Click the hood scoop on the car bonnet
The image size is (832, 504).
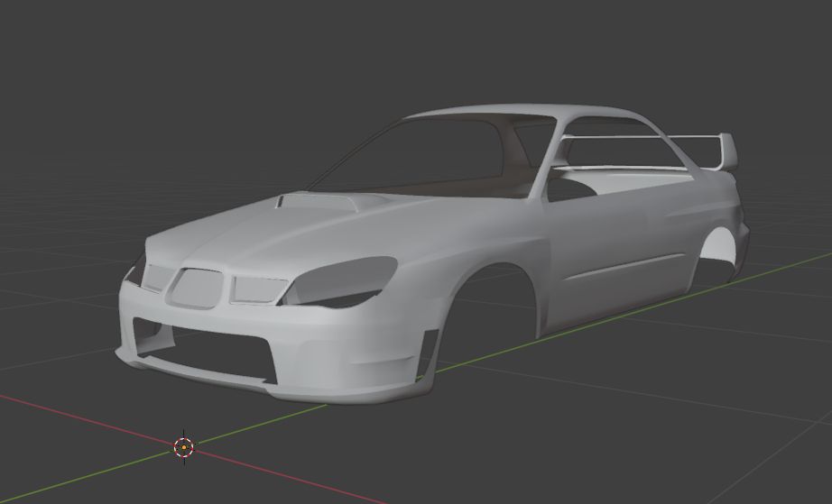[x=317, y=203]
